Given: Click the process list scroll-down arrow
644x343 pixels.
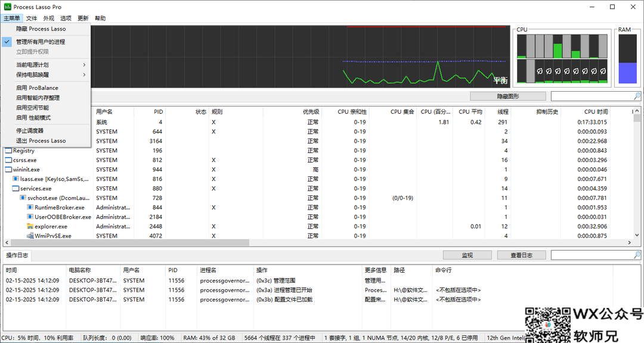Looking at the screenshot, I should coord(637,235).
